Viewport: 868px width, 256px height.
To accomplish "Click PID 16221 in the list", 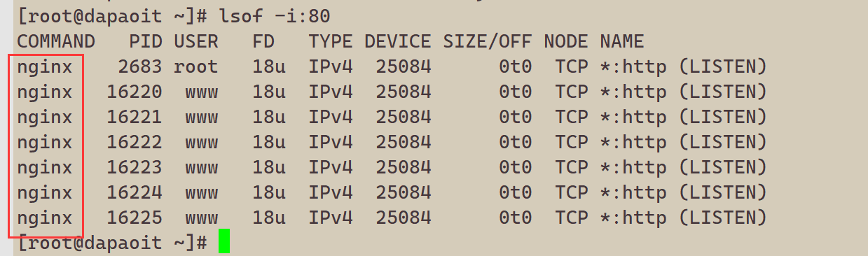I will [135, 118].
